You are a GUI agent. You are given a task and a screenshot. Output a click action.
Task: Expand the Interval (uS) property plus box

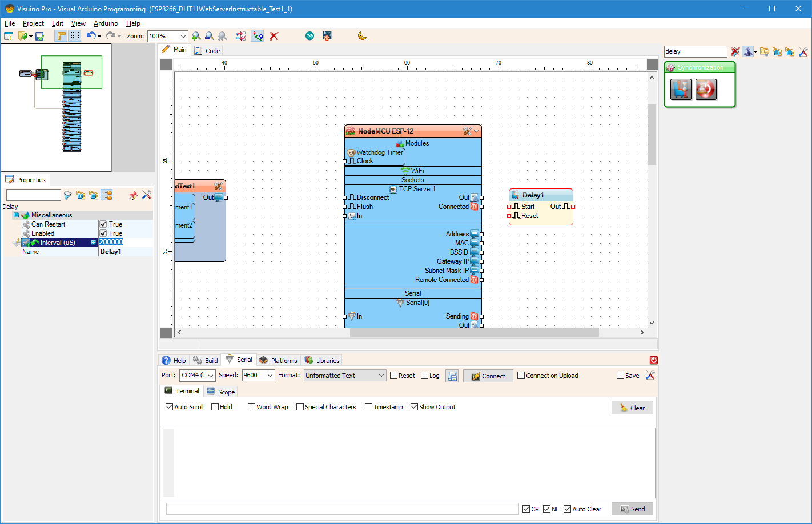point(93,243)
